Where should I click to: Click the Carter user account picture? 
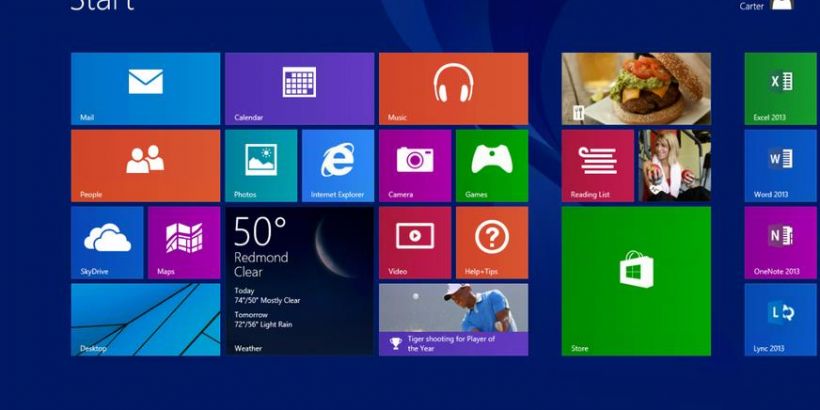[x=782, y=5]
